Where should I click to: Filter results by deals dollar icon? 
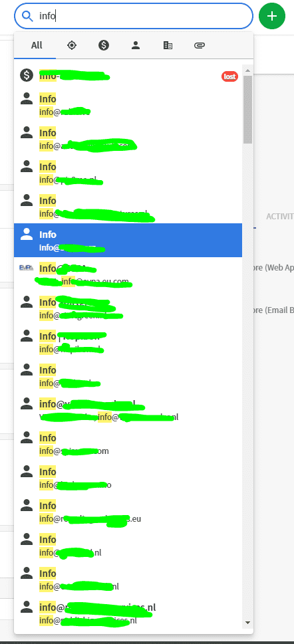[x=104, y=45]
